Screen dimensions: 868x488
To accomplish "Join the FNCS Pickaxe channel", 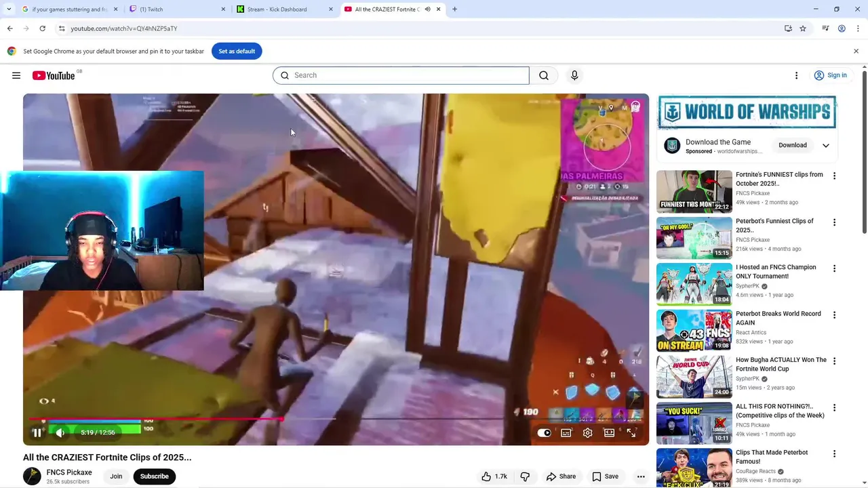I will (116, 476).
